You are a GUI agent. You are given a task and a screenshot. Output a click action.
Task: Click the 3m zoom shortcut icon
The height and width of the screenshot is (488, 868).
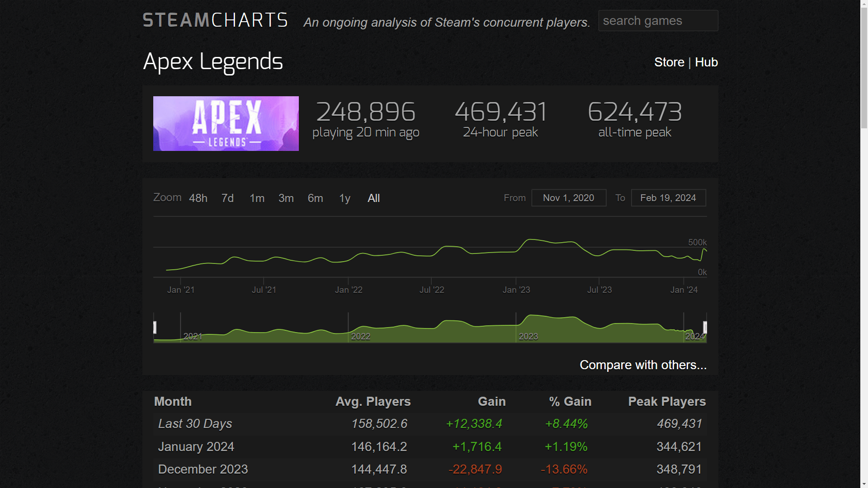286,198
